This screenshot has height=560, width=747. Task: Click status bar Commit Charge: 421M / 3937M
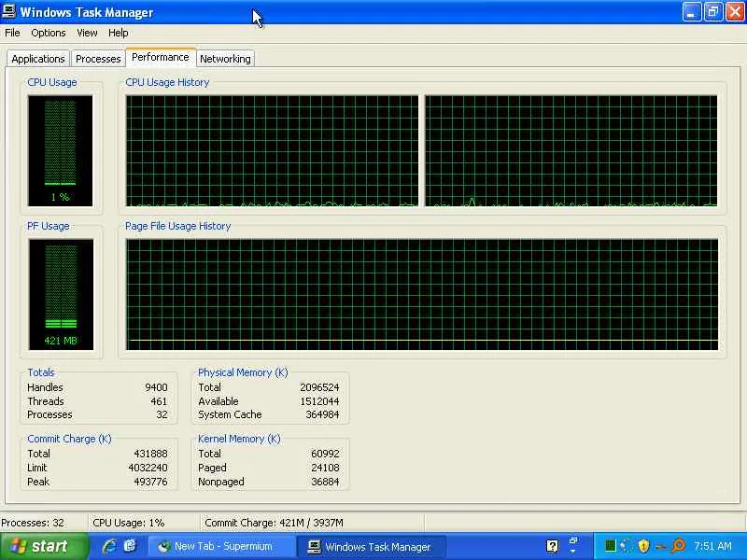click(x=274, y=523)
